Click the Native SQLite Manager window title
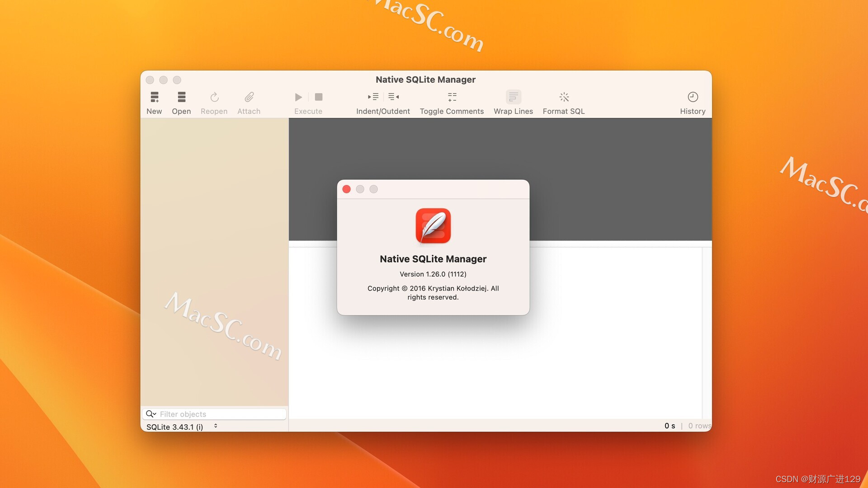This screenshot has width=868, height=488. click(x=425, y=80)
